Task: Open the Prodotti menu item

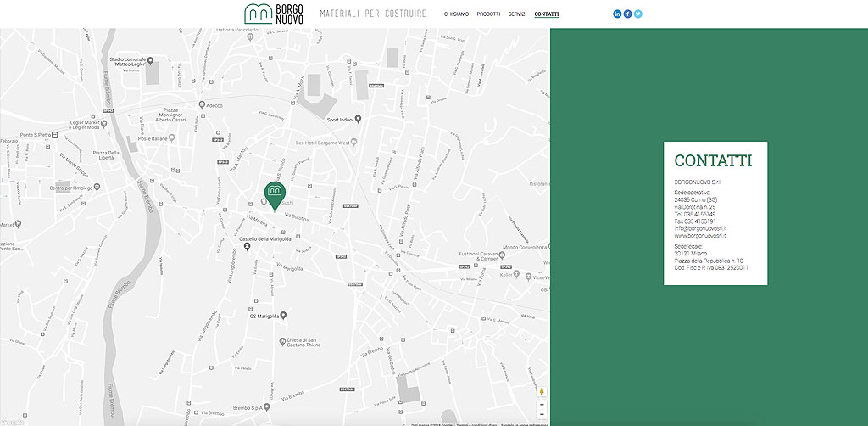Action: pyautogui.click(x=488, y=14)
